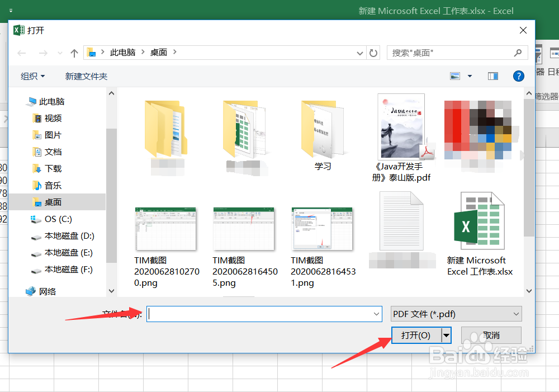Select 桌面 in the left sidebar
Screen dimensions: 559x392
[54, 202]
